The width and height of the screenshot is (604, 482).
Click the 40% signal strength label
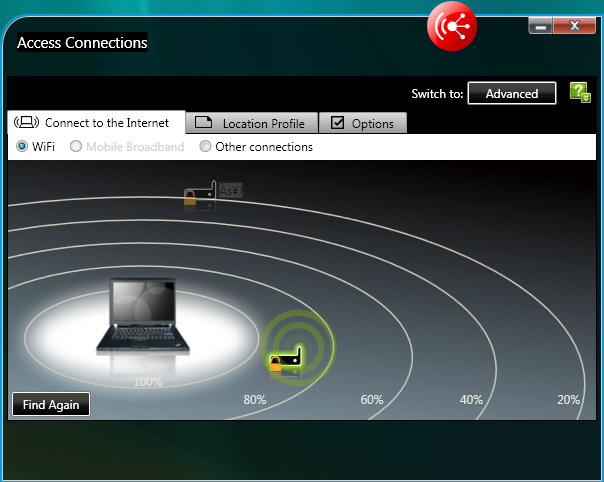[471, 400]
